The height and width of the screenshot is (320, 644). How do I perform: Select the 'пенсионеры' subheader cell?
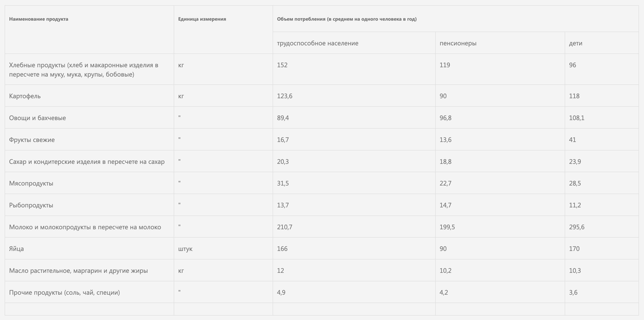[x=458, y=43]
